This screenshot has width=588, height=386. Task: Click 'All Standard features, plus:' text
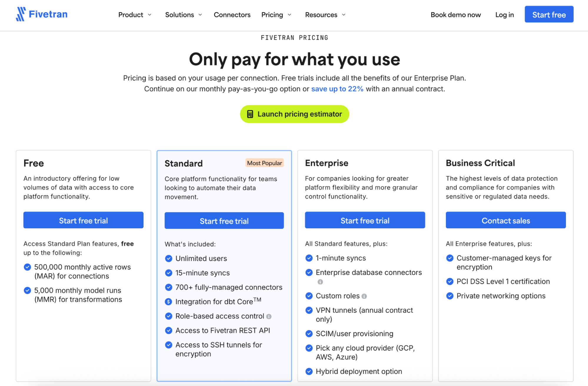346,244
